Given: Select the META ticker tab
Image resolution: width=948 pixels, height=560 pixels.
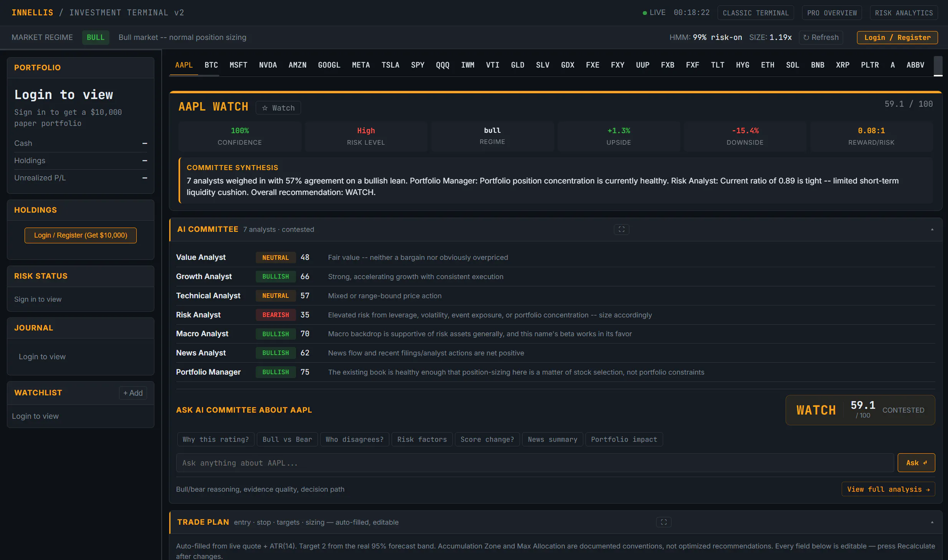Looking at the screenshot, I should point(361,65).
